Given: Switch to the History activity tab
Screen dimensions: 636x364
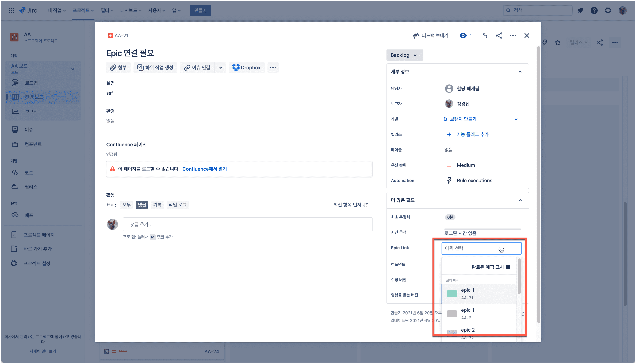Looking at the screenshot, I should click(157, 205).
